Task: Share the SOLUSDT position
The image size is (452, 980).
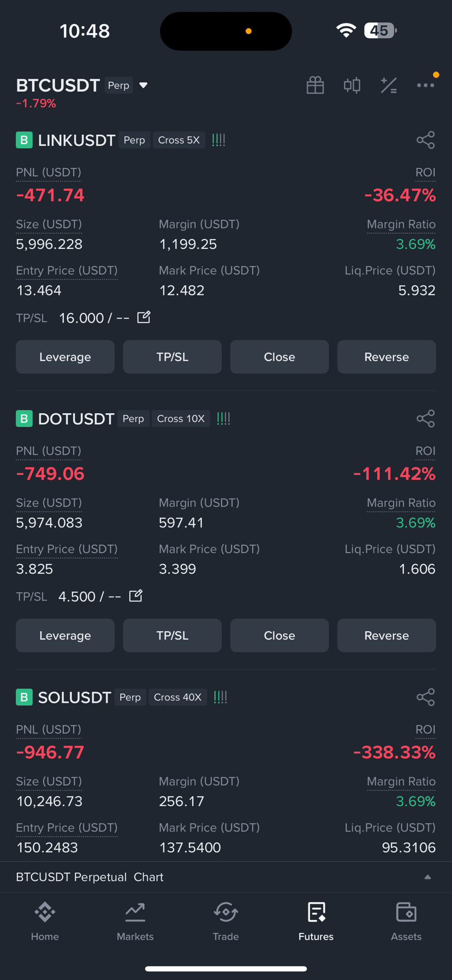Action: [x=426, y=697]
